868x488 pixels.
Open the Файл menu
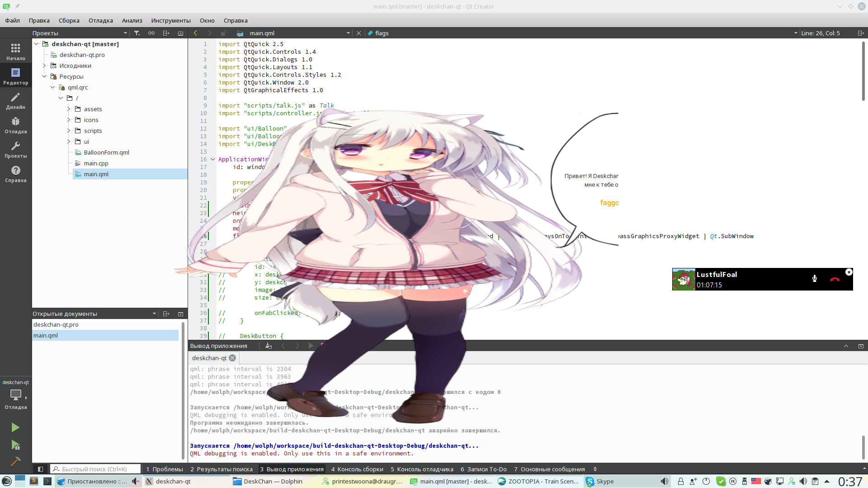click(13, 20)
